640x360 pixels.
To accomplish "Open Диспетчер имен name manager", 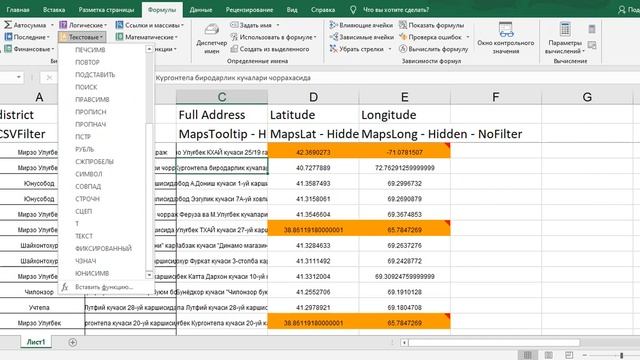I will click(x=211, y=38).
